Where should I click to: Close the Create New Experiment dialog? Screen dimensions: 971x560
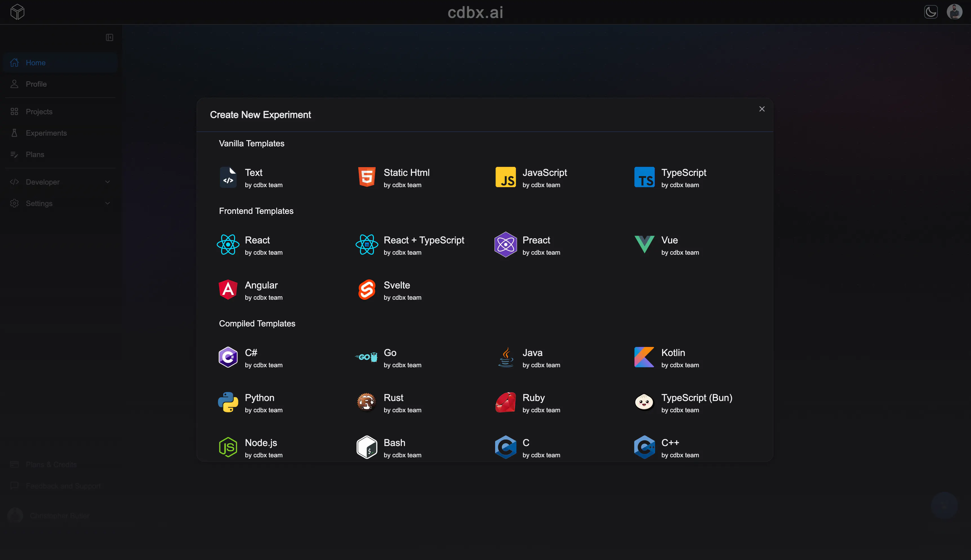click(x=762, y=109)
